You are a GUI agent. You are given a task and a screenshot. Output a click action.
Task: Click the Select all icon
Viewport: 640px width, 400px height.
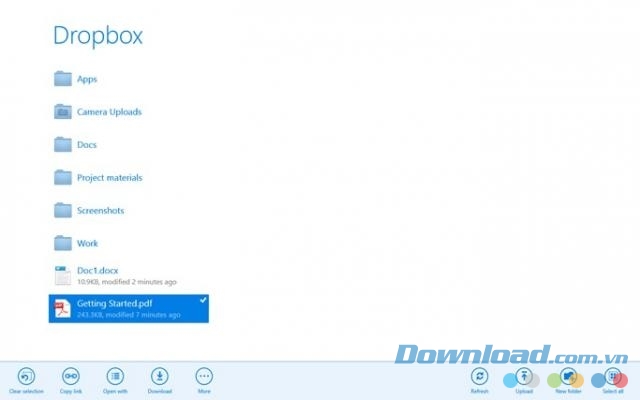[x=613, y=376]
